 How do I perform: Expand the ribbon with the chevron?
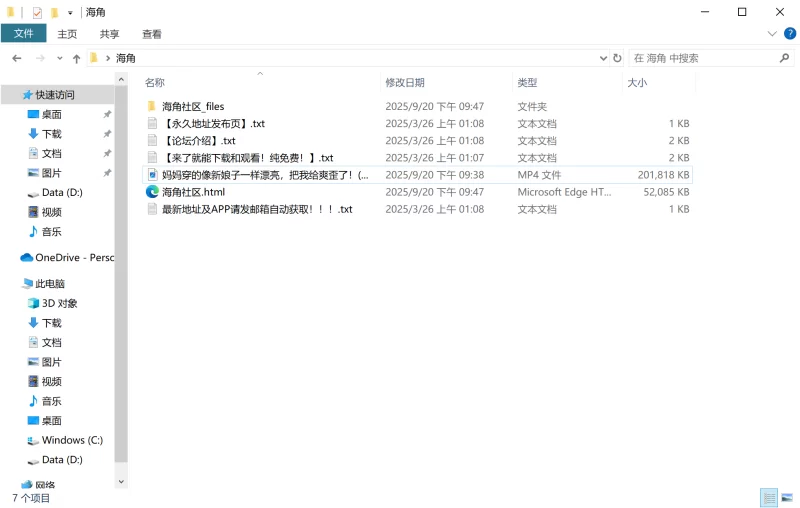pyautogui.click(x=772, y=34)
